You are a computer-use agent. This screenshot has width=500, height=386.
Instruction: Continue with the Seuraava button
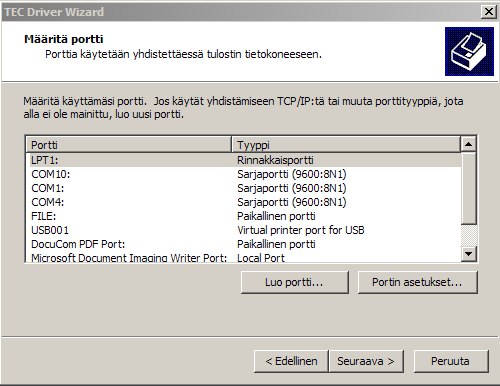point(366,361)
